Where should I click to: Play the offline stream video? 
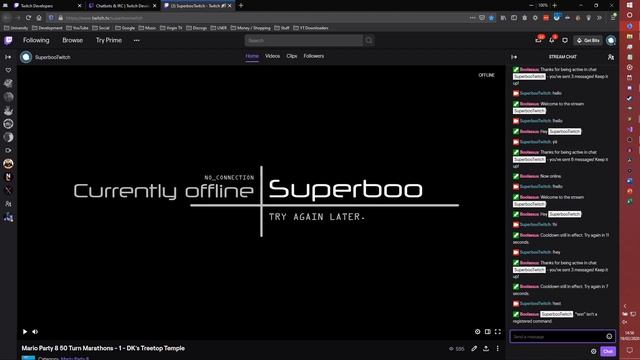coord(25,332)
